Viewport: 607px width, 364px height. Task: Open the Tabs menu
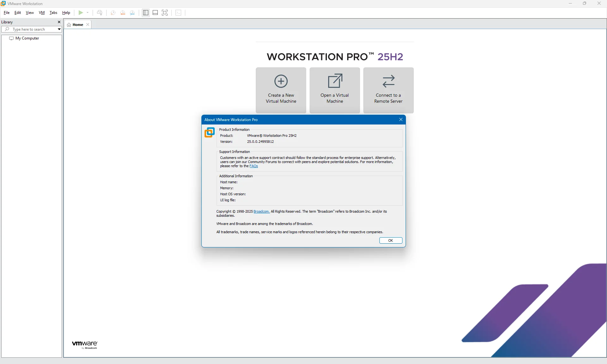click(x=53, y=13)
